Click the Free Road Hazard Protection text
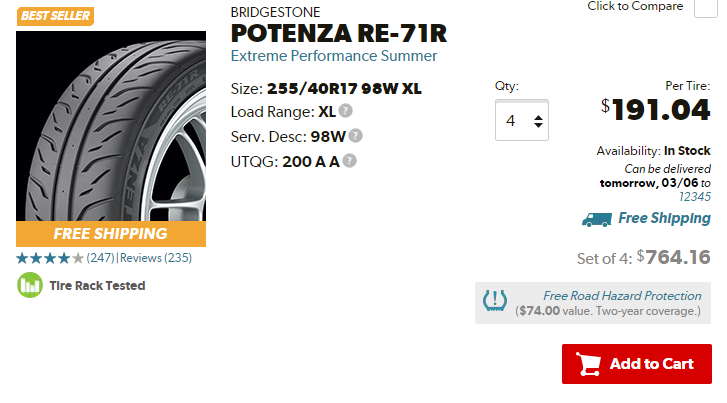This screenshot has height=403, width=727. tap(622, 296)
